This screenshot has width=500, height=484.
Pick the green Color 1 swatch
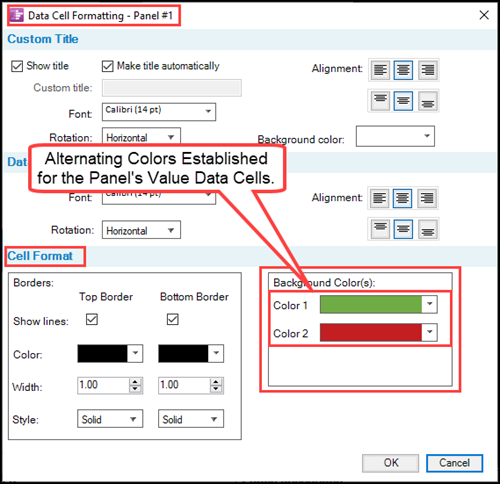371,304
